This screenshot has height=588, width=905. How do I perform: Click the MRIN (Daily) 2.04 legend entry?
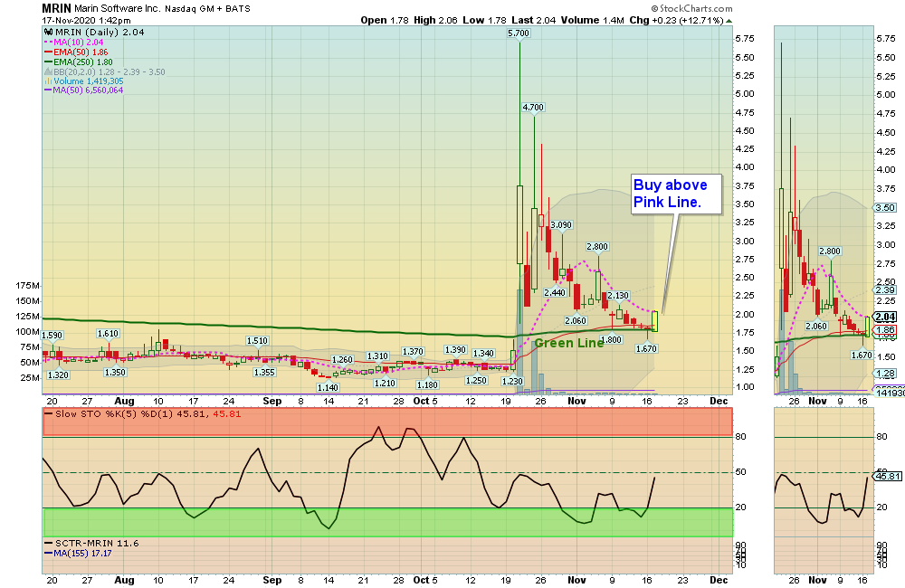point(100,33)
